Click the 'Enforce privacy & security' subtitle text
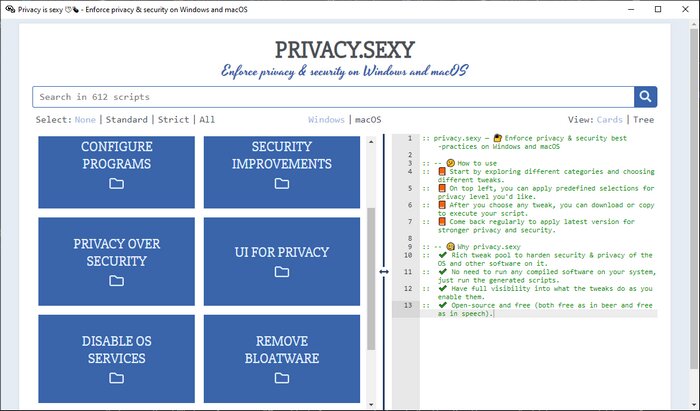This screenshot has height=411, width=700. (345, 71)
